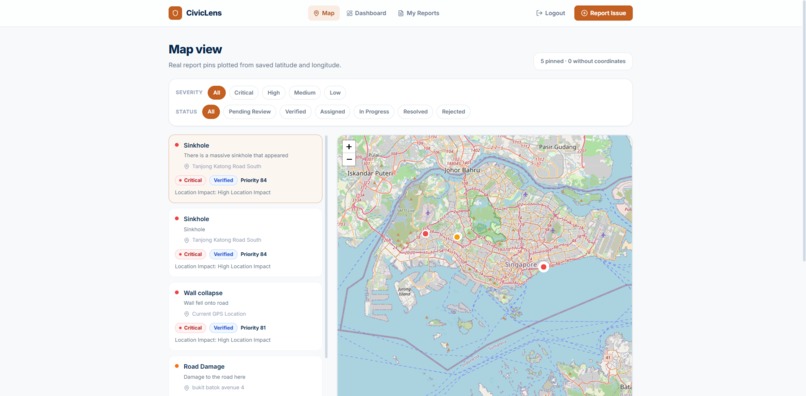This screenshot has width=806, height=396.
Task: Select the All status filter
Action: click(x=211, y=112)
